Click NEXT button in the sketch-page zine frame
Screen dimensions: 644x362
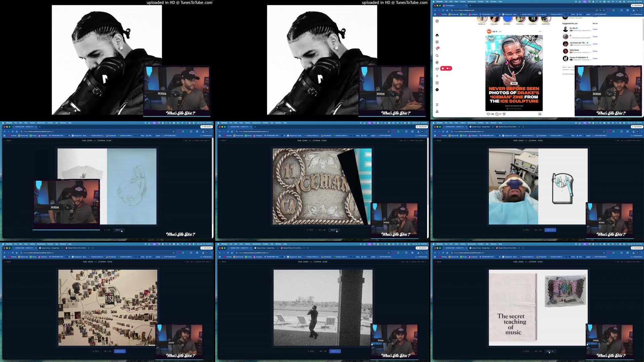pyautogui.click(x=119, y=230)
